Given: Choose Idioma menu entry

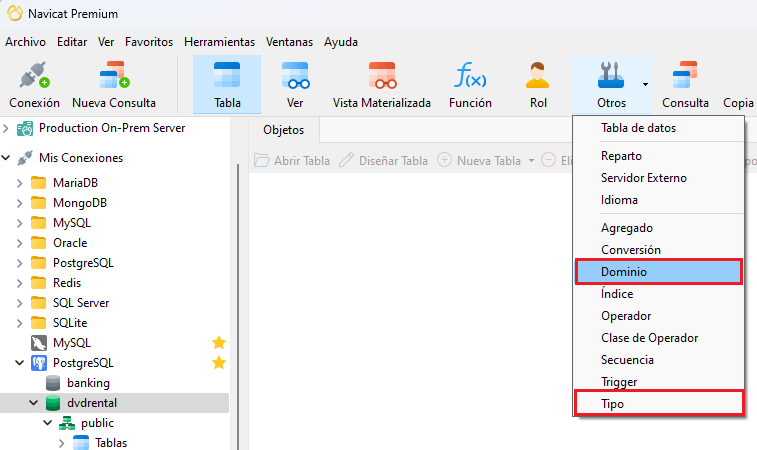Looking at the screenshot, I should [x=659, y=200].
